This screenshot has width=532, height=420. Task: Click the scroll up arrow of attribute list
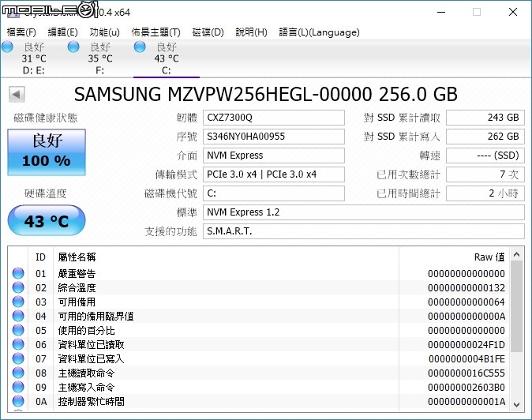click(x=517, y=254)
